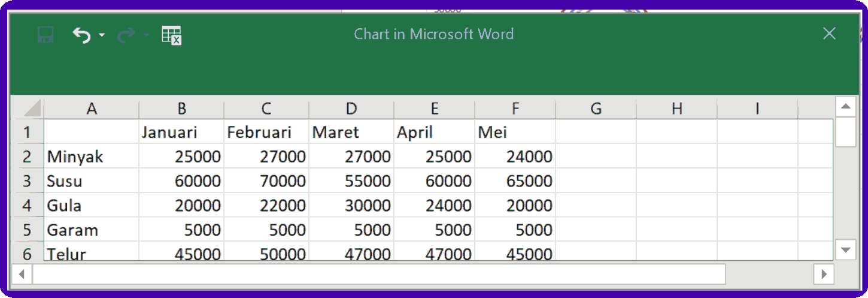Click Edit Data in Microsoft Excel icon
Image resolution: width=868 pixels, height=298 pixels.
pos(171,35)
